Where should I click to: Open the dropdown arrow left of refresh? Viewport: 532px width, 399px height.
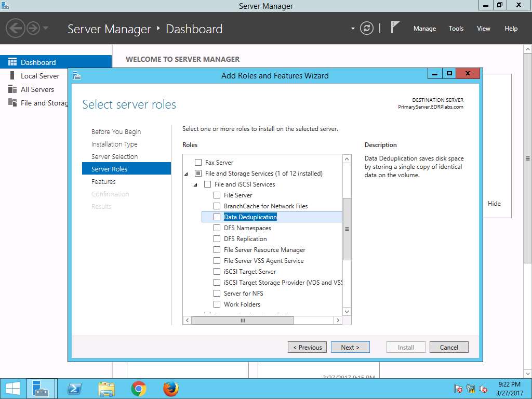point(353,29)
